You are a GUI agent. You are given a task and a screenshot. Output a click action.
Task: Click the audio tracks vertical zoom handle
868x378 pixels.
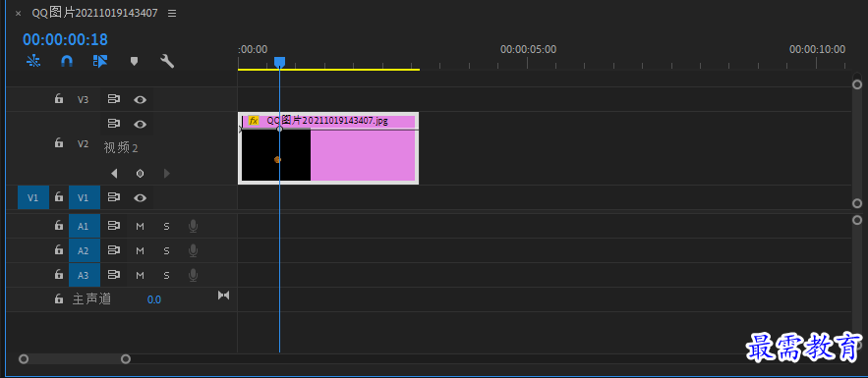pos(857,220)
